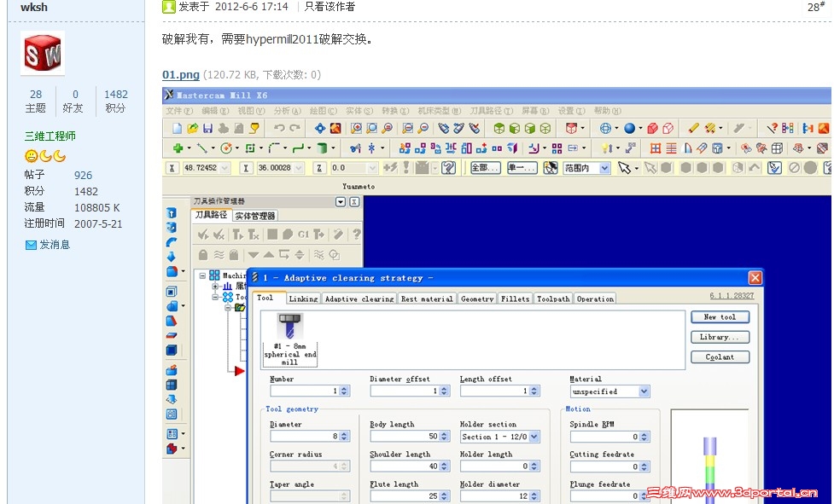The height and width of the screenshot is (504, 834).
Task: Open toolpath manager panel dropdown arrow button
Action: (x=341, y=202)
